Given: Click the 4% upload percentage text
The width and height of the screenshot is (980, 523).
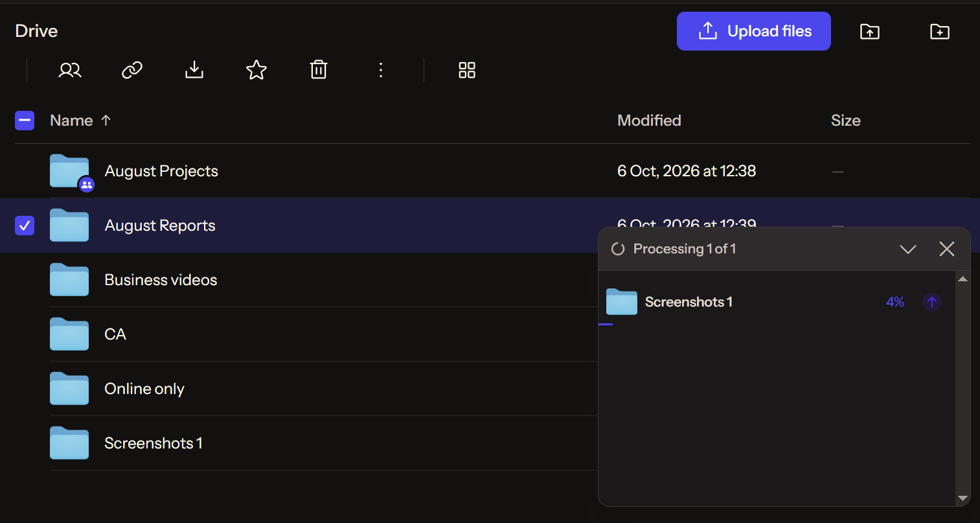Looking at the screenshot, I should coord(895,302).
